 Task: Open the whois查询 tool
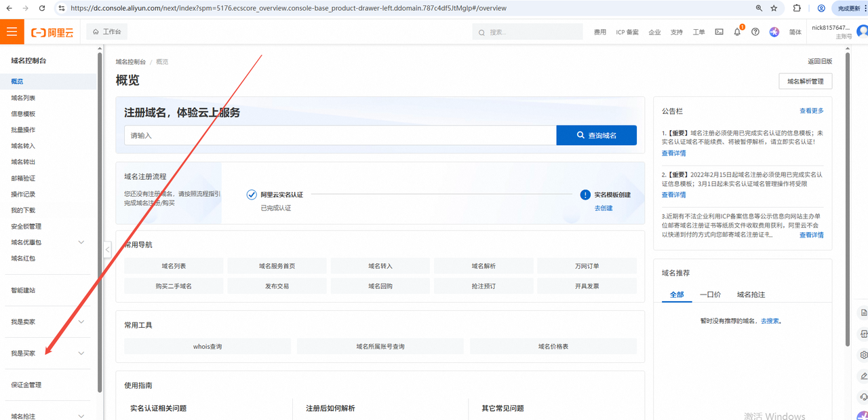click(x=208, y=347)
